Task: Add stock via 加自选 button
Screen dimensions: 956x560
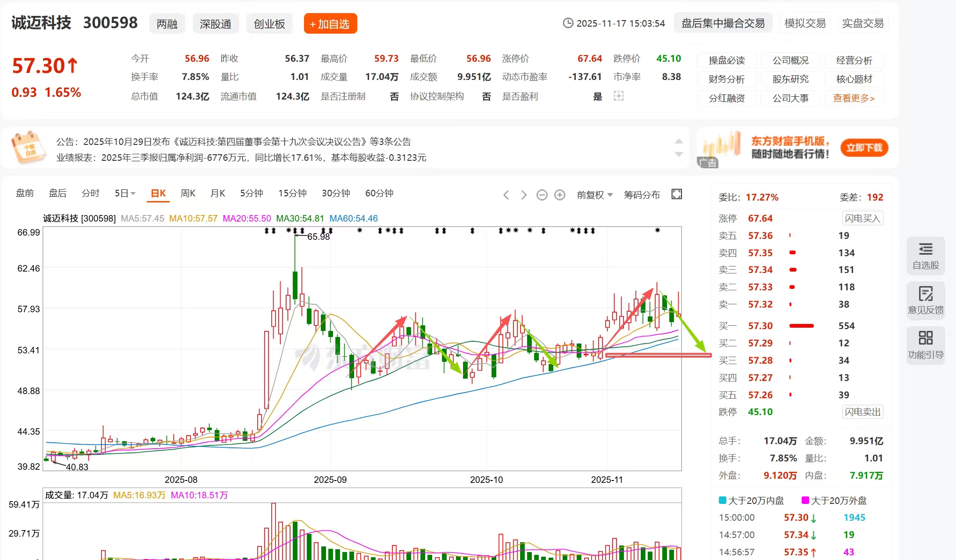Action: (330, 24)
